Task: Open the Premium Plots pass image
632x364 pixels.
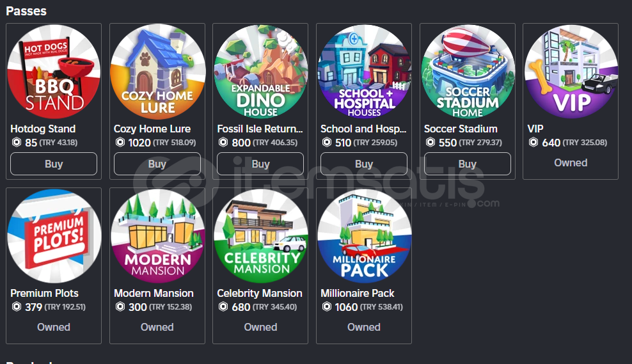Action: click(x=54, y=236)
